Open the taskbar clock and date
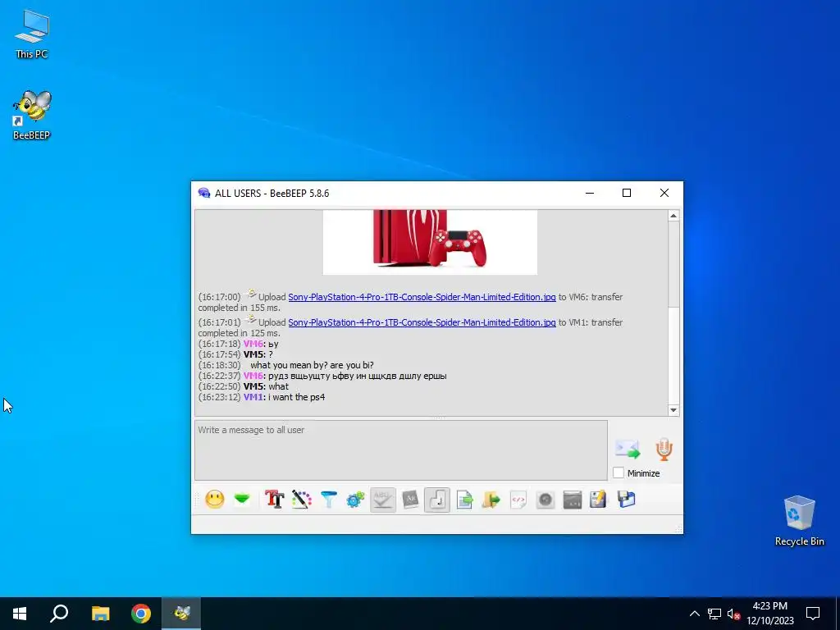The width and height of the screenshot is (840, 630). (769, 614)
